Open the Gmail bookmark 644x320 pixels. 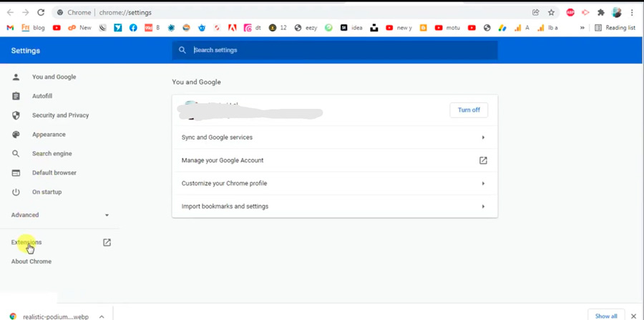click(10, 28)
